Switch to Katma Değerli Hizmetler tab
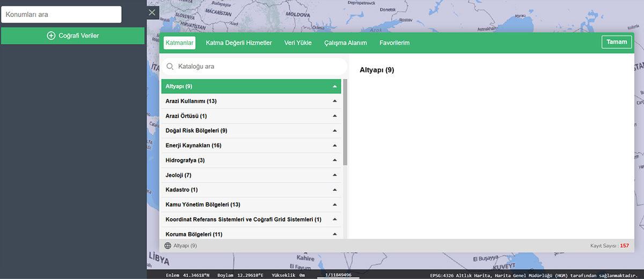644x279 pixels. coord(239,43)
